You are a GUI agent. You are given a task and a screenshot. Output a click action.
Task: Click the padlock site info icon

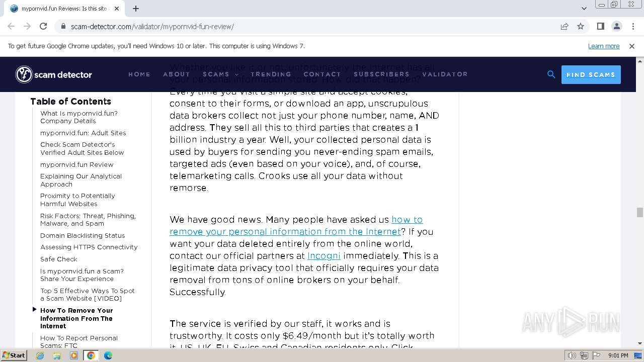63,26
